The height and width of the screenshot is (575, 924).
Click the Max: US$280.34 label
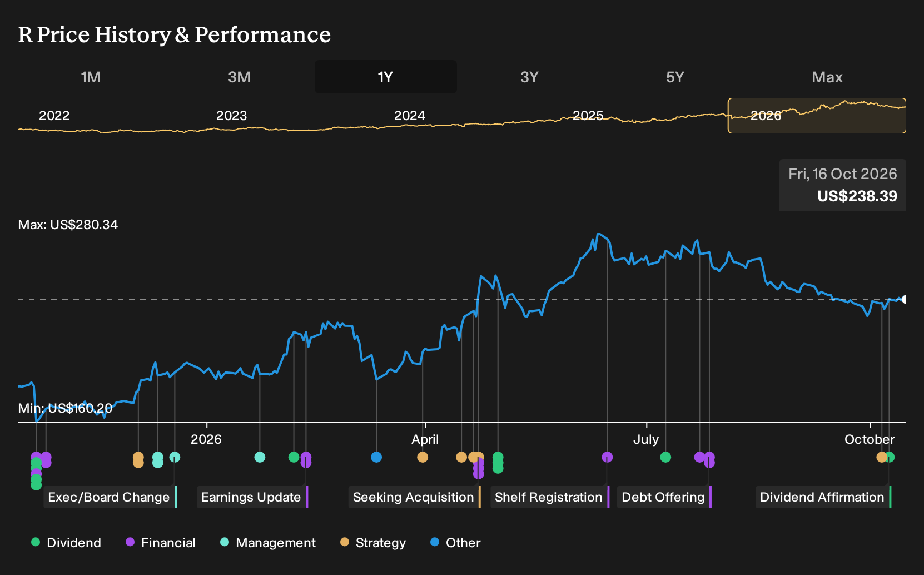[68, 225]
